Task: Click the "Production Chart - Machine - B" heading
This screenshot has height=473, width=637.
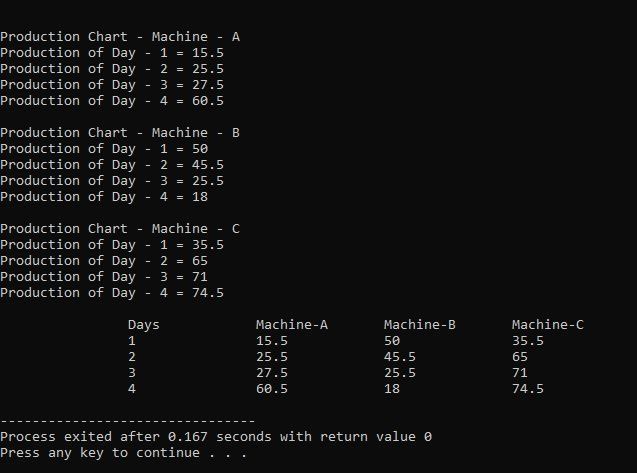Action: (120, 133)
